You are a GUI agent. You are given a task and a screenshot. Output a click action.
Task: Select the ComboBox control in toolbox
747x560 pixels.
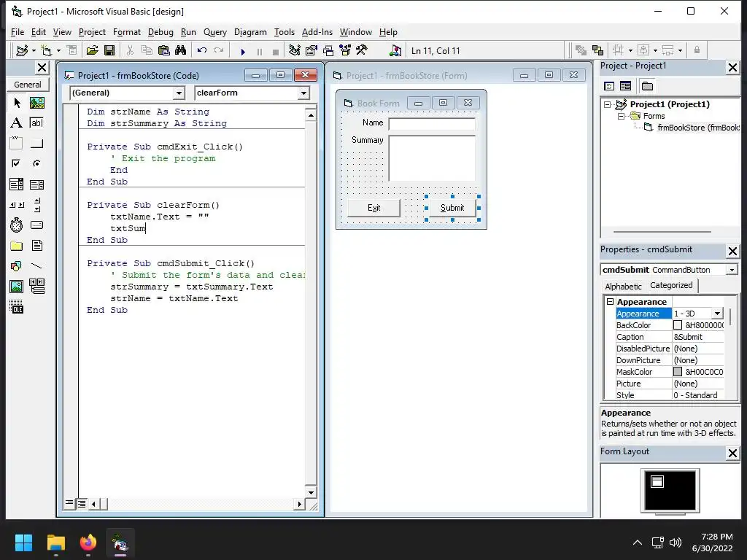(17, 184)
